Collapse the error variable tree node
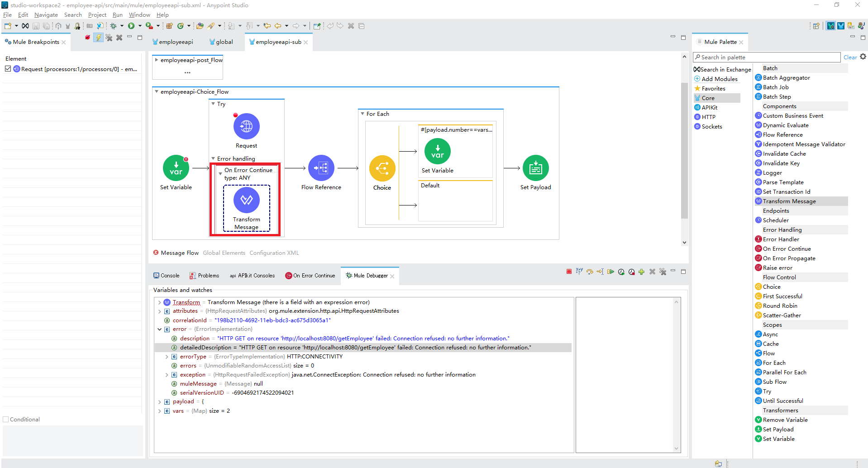This screenshot has width=868, height=468. (159, 329)
